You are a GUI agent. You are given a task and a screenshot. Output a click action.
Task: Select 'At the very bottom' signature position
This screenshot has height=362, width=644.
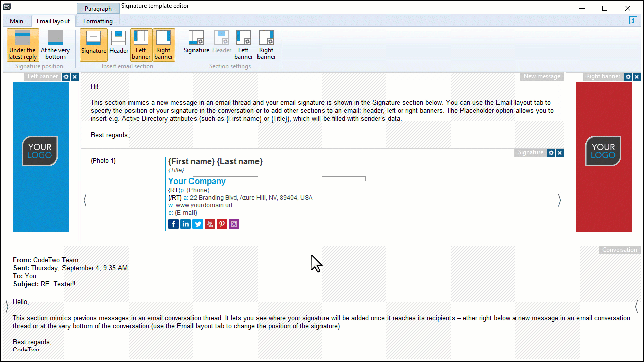pos(55,44)
